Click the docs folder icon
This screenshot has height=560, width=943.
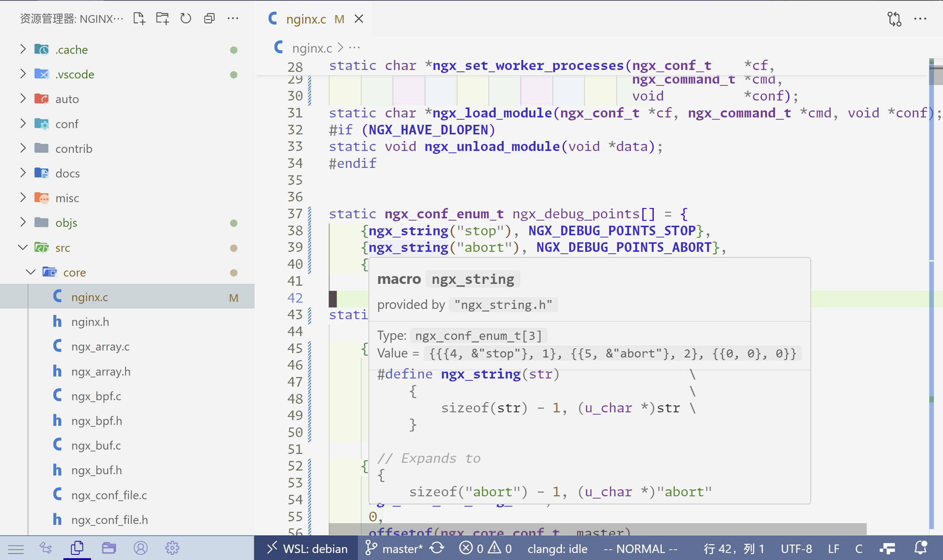tap(42, 173)
